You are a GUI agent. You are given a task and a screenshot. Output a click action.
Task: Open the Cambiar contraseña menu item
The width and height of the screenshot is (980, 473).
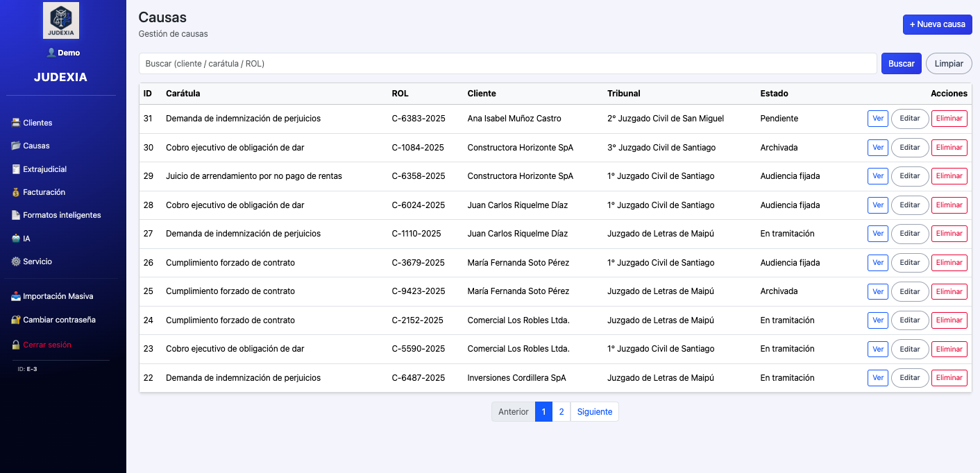[x=59, y=320]
